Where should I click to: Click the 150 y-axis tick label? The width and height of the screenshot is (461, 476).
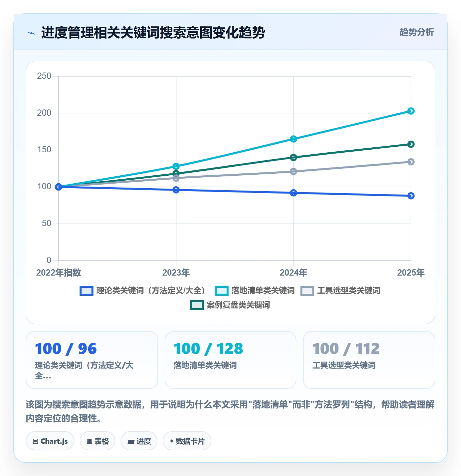(x=44, y=150)
